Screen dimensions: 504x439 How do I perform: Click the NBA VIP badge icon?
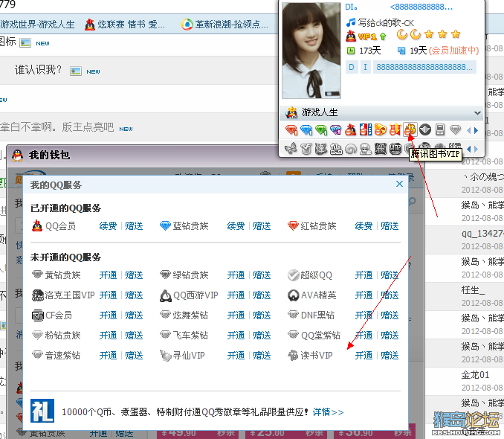pos(366,129)
